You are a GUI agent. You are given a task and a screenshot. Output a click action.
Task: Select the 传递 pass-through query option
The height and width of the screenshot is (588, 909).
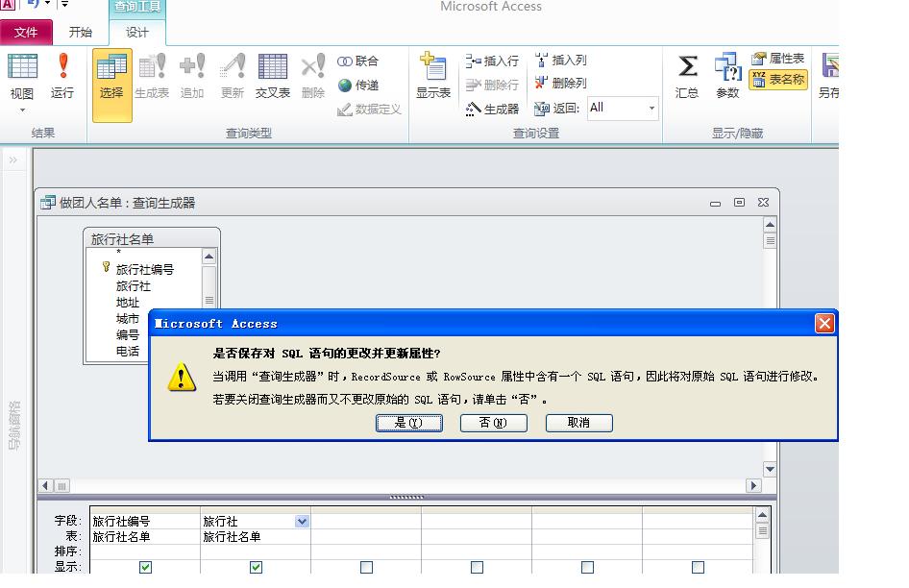click(x=358, y=86)
